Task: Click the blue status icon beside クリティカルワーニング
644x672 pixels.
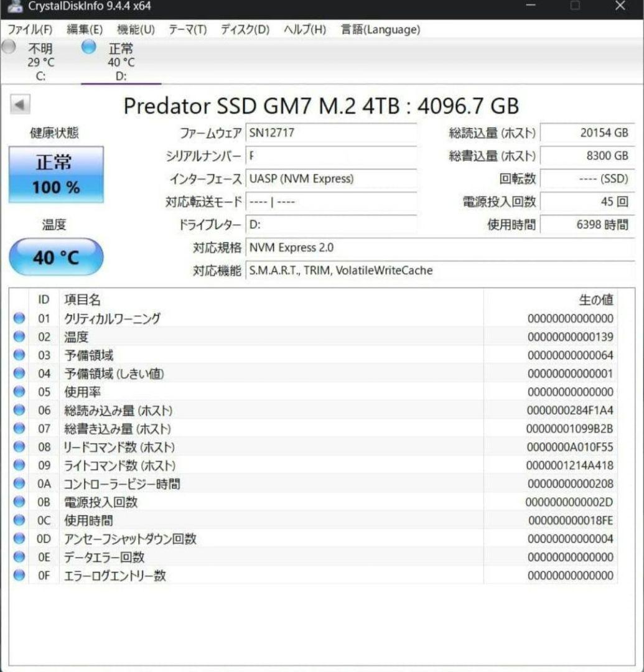Action: [19, 319]
